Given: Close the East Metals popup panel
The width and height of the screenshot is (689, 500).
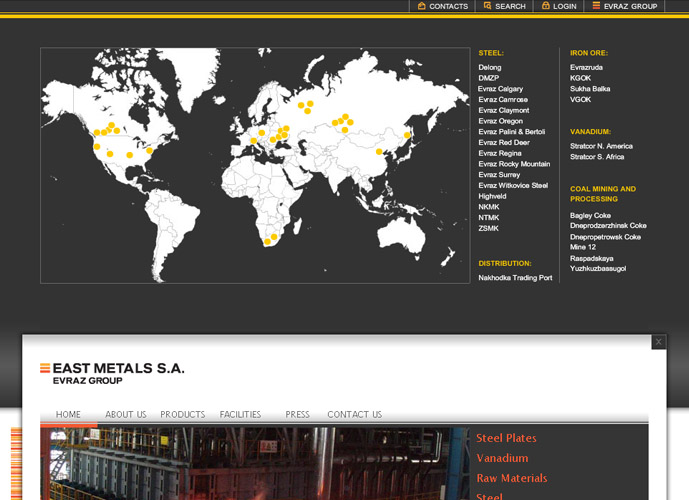Looking at the screenshot, I should [658, 341].
